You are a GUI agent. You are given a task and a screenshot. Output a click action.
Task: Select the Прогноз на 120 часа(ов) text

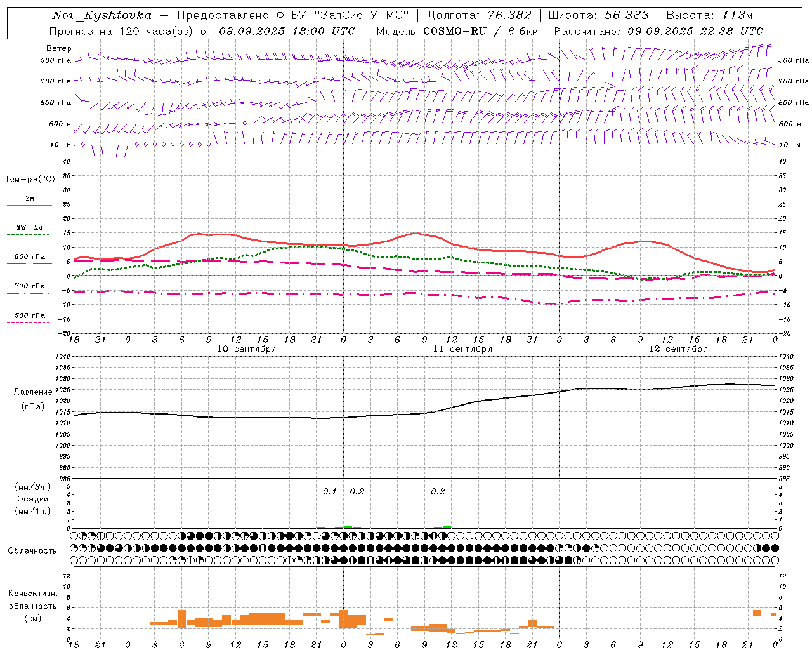[122, 31]
